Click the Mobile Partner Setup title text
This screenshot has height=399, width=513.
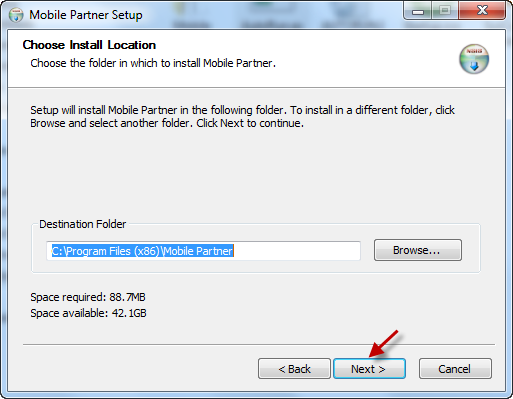tap(86, 15)
